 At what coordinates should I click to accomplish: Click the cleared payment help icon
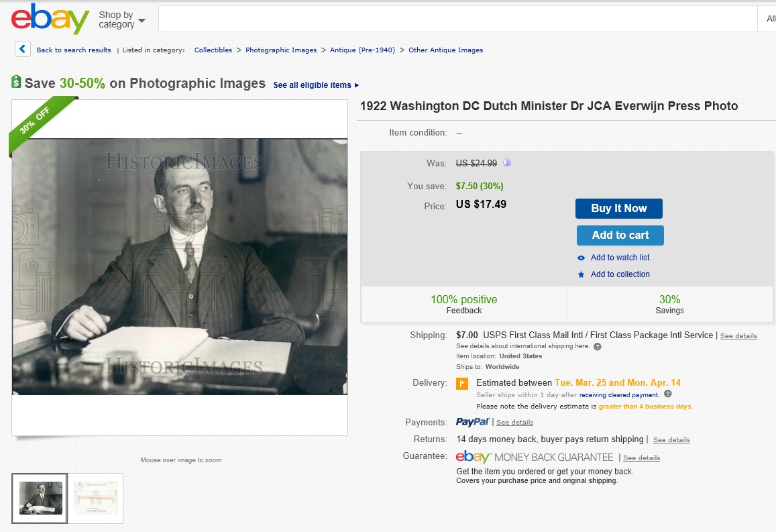pyautogui.click(x=667, y=394)
